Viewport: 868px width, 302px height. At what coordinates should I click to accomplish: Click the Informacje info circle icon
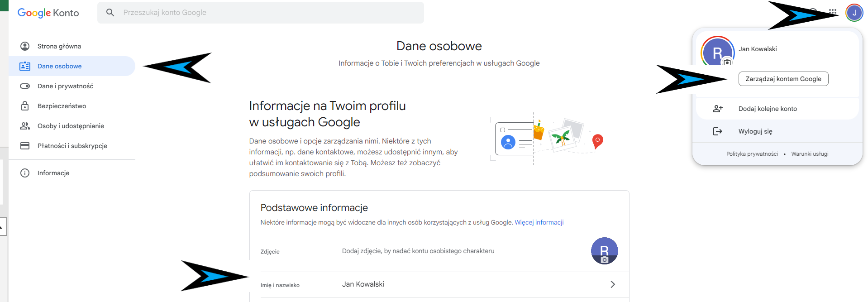point(25,173)
